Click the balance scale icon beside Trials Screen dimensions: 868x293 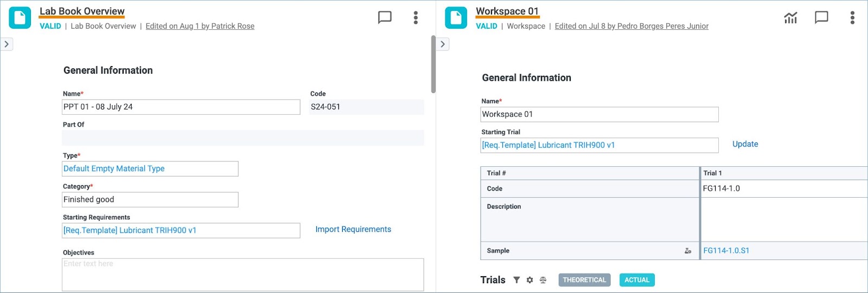click(x=542, y=280)
